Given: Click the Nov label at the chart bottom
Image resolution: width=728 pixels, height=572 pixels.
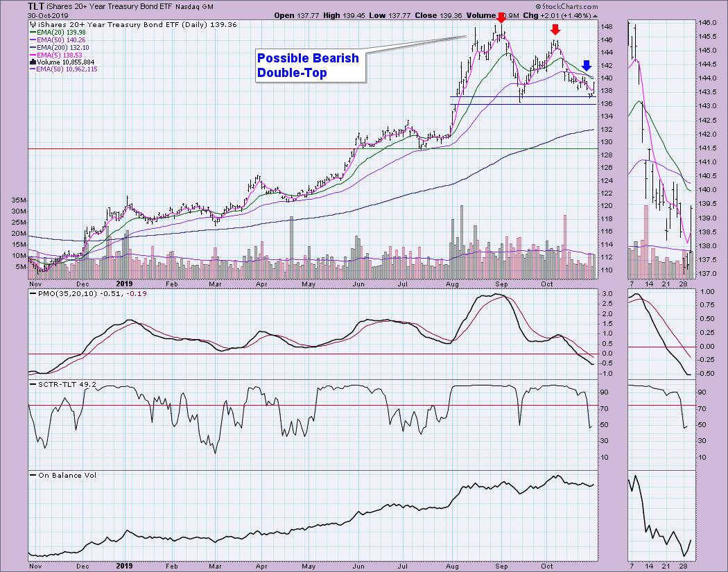Looking at the screenshot, I should [35, 566].
